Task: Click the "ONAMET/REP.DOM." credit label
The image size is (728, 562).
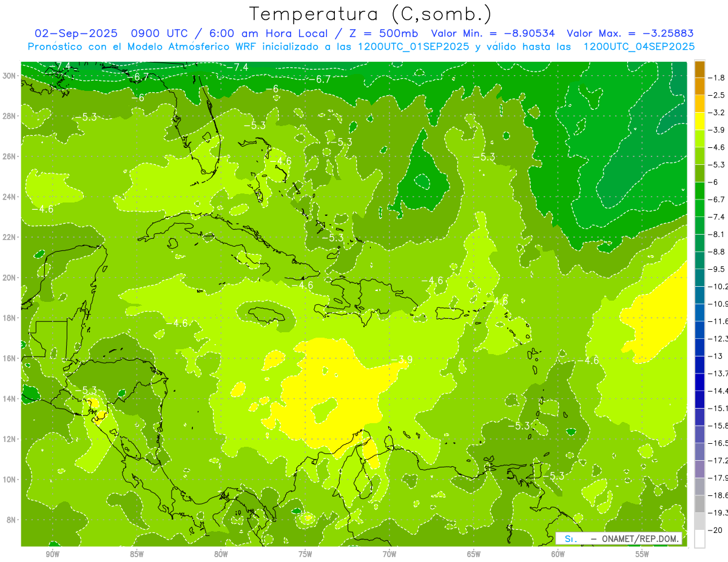Action: [641, 539]
